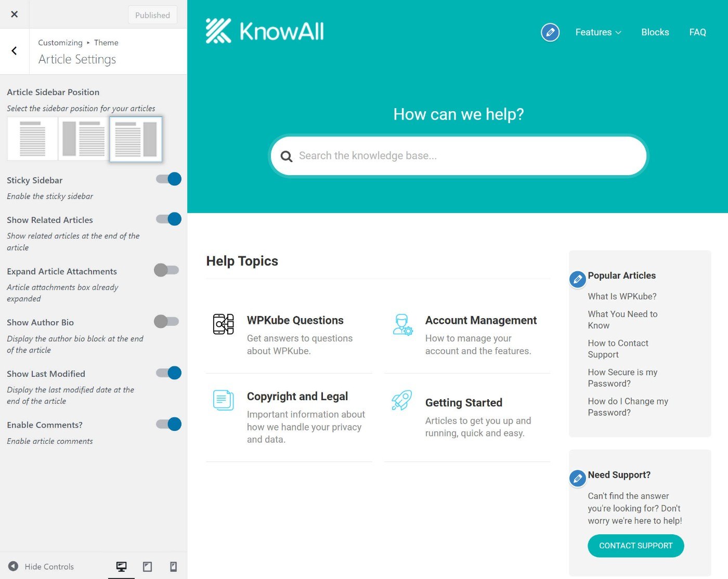Click the Getting Started rocket icon
Viewport: 728px width, 579px height.
point(402,400)
